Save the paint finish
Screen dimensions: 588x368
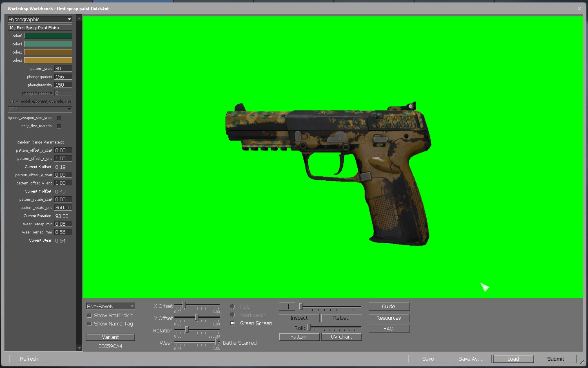(x=428, y=359)
